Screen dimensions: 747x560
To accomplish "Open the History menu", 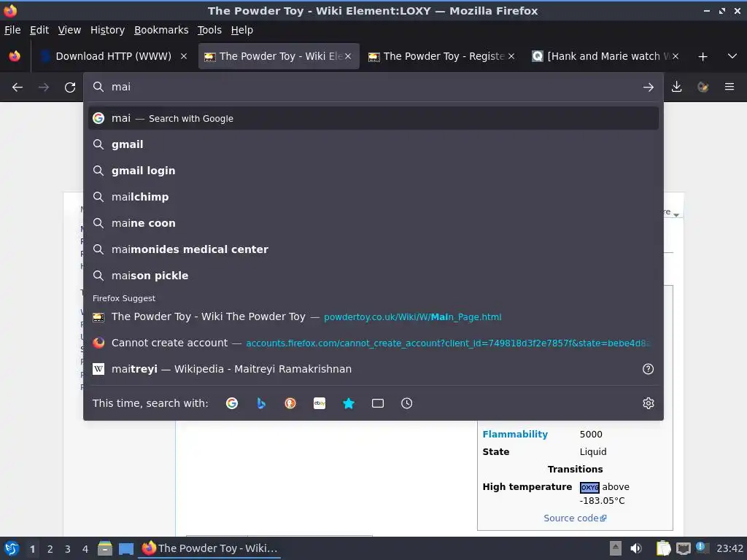I will (107, 30).
